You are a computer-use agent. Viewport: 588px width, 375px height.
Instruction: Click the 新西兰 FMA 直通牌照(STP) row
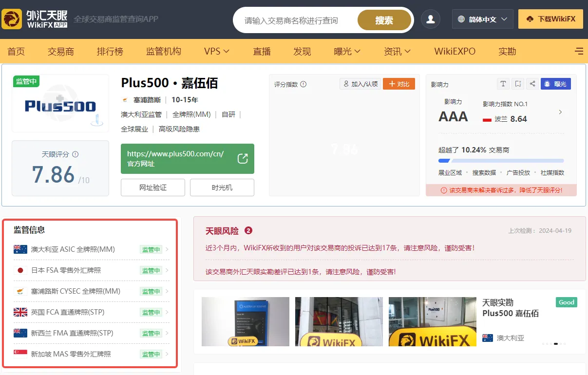[x=92, y=333]
